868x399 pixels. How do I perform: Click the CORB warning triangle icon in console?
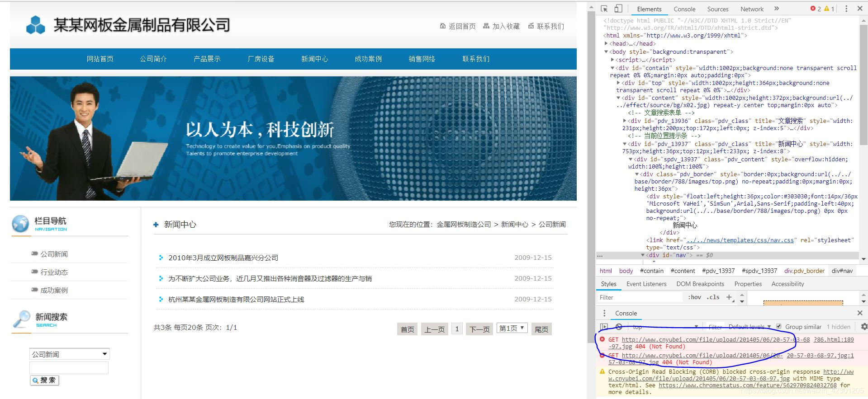[x=602, y=371]
